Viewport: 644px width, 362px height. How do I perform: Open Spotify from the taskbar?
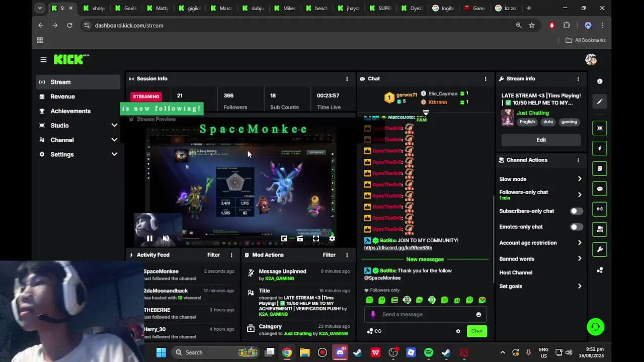(429, 352)
